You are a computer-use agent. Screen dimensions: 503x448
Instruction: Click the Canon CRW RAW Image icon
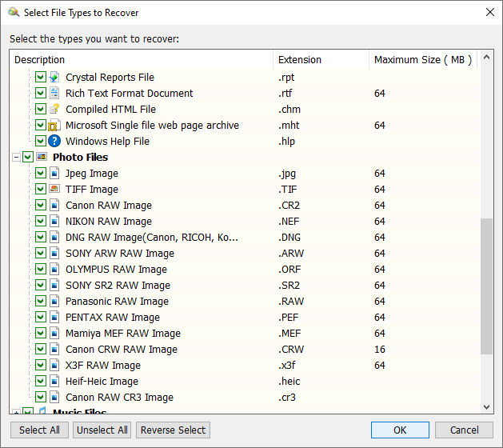point(54,349)
